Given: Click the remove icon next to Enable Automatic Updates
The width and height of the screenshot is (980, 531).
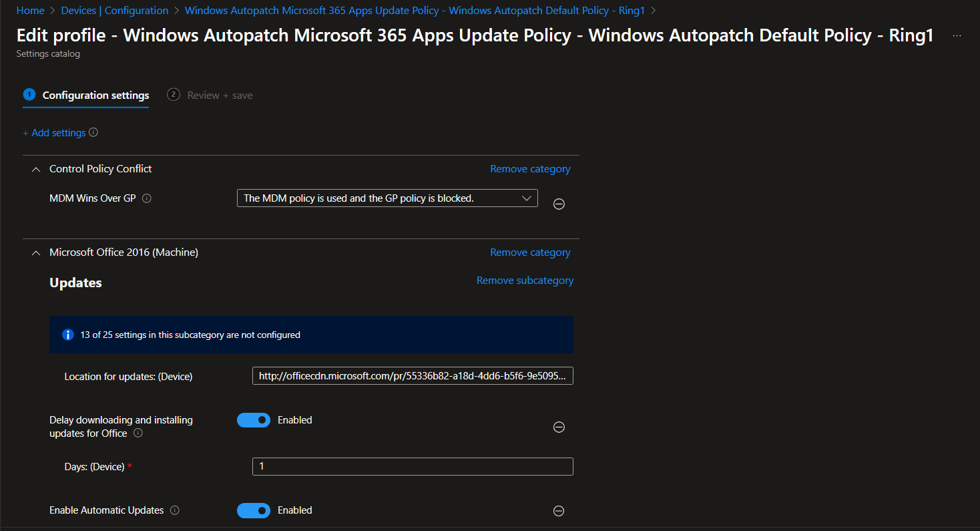Looking at the screenshot, I should 559,510.
